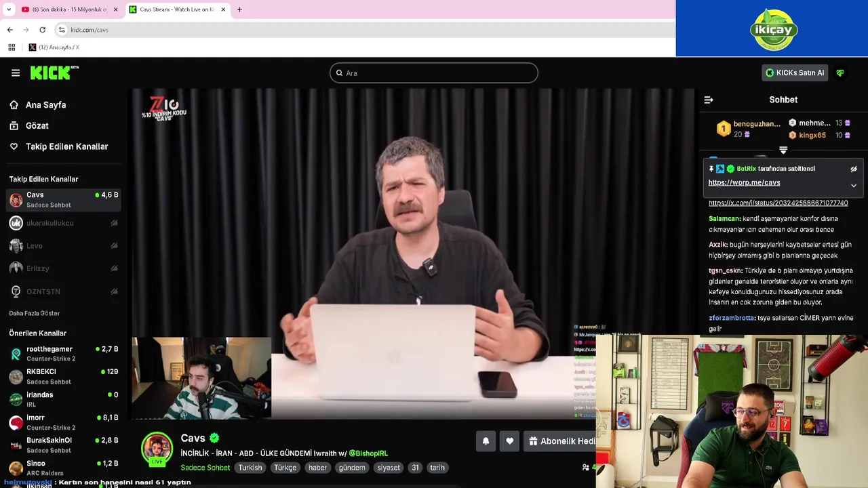Open the Cavs channel avatar
Image resolution: width=868 pixels, height=488 pixels.
(157, 449)
